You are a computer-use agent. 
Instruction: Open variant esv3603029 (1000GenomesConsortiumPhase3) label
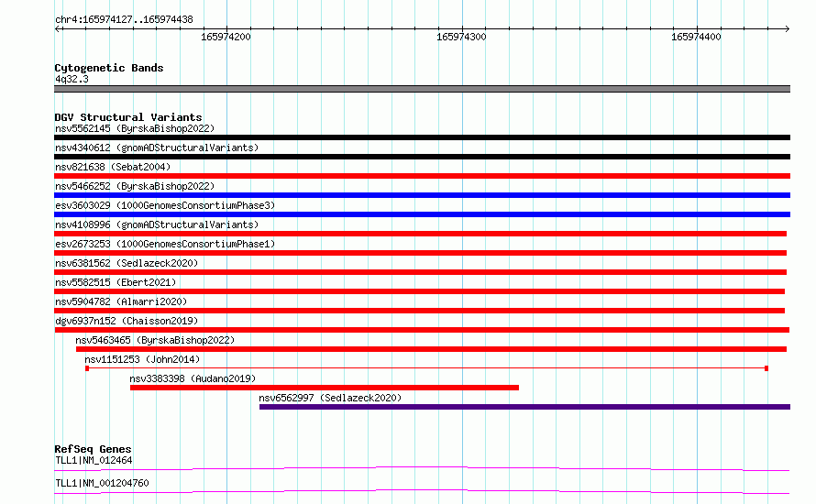coord(165,205)
